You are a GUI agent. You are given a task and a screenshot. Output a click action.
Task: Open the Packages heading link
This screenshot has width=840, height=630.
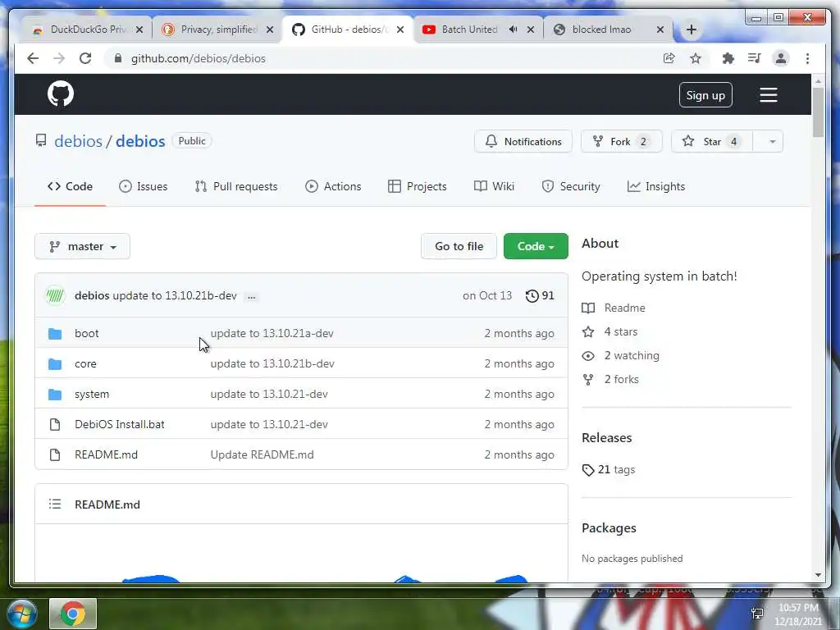[609, 527]
